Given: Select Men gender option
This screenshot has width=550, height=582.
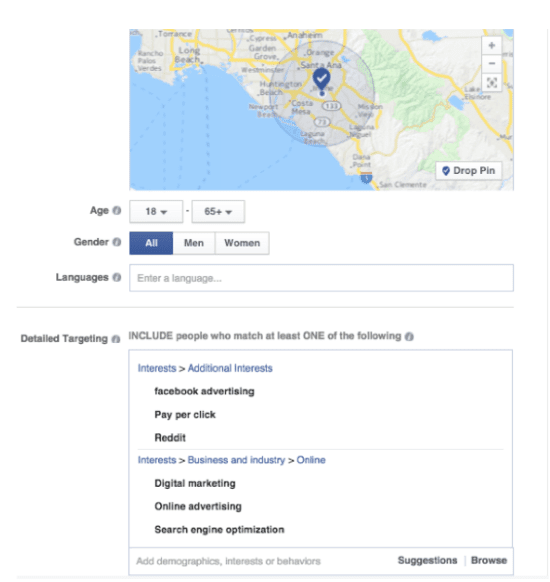Looking at the screenshot, I should coord(194,243).
